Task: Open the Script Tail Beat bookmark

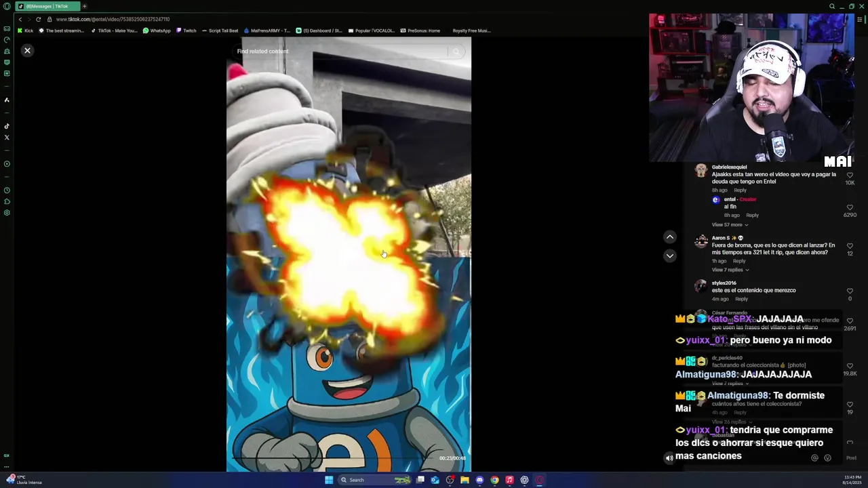Action: [x=220, y=30]
